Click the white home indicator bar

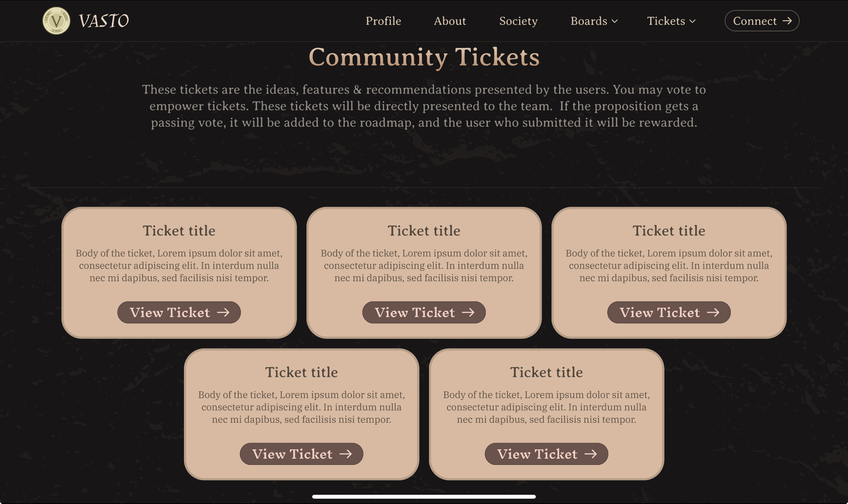(424, 497)
